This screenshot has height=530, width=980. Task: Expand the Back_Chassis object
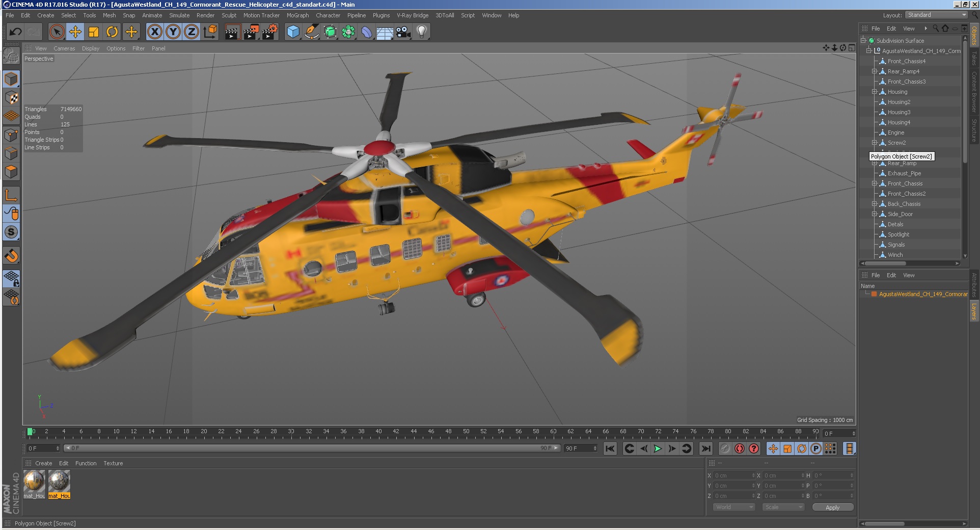point(875,204)
